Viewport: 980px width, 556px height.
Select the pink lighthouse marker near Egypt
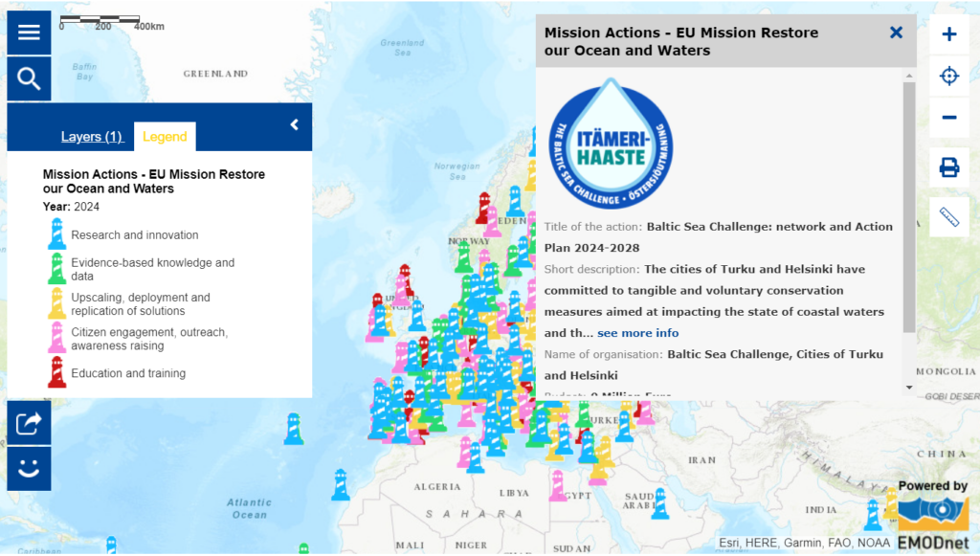[558, 486]
